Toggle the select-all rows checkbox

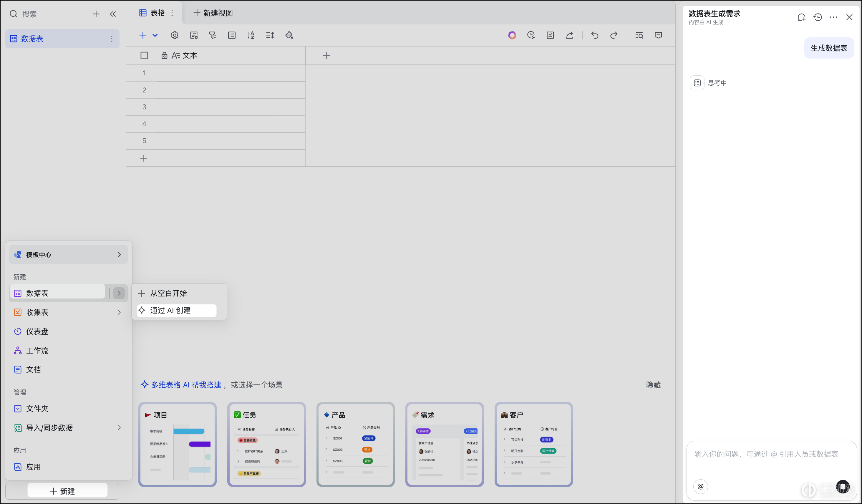coord(144,55)
